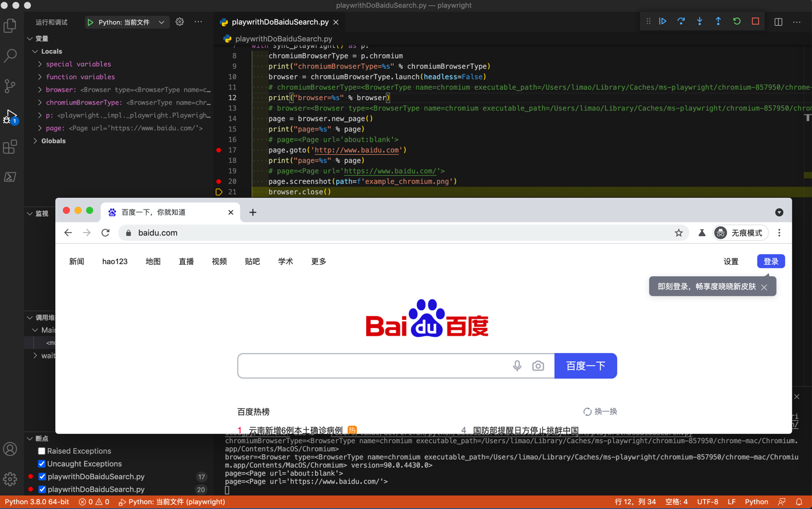Expand function variables
812x509 pixels.
40,77
